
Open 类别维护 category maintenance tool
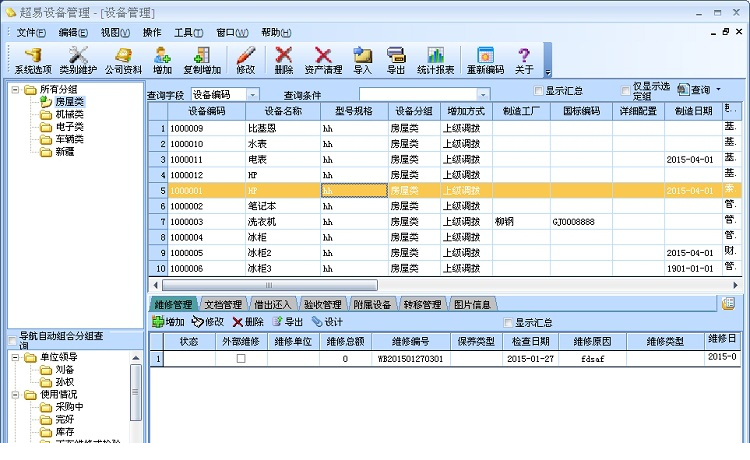(78, 61)
